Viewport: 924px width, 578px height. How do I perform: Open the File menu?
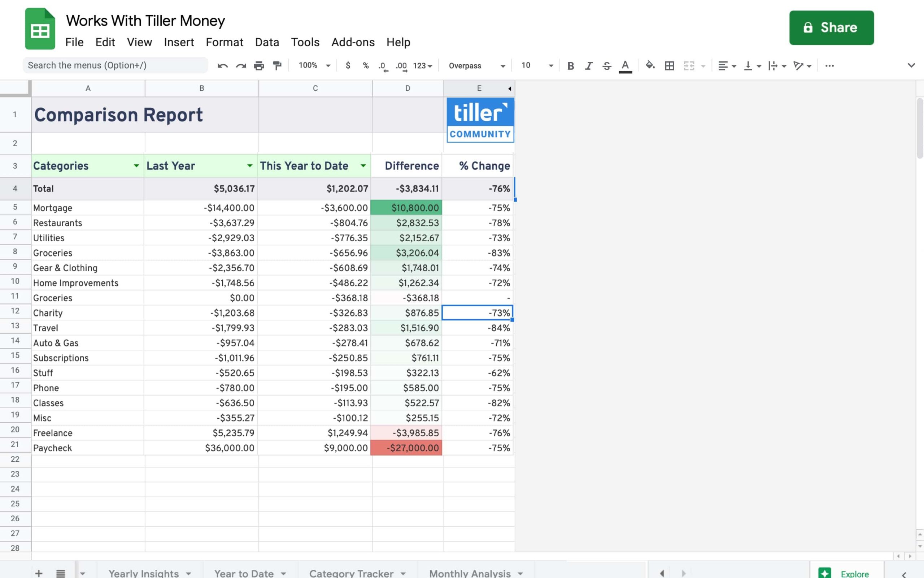[74, 42]
